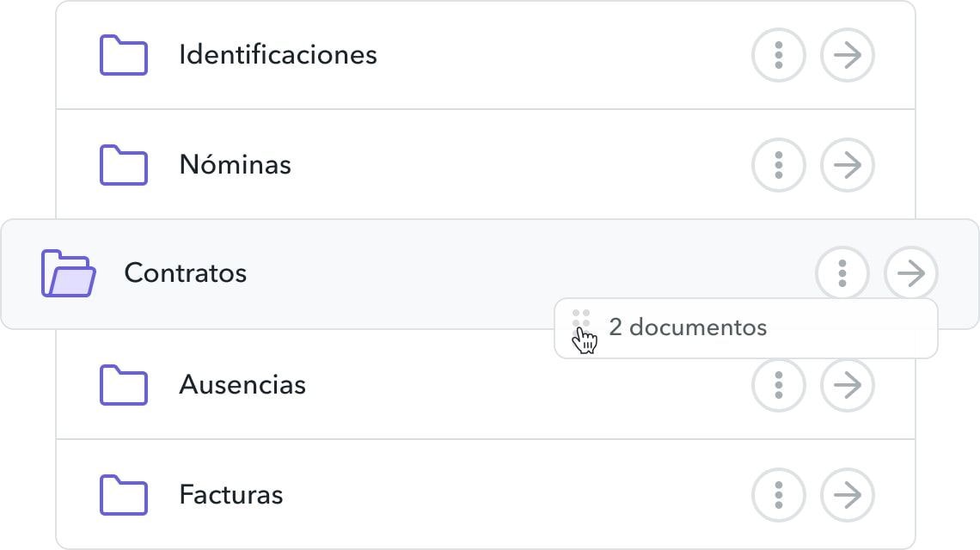Click the Facturas folder name
The height and width of the screenshot is (550, 980).
tap(230, 495)
